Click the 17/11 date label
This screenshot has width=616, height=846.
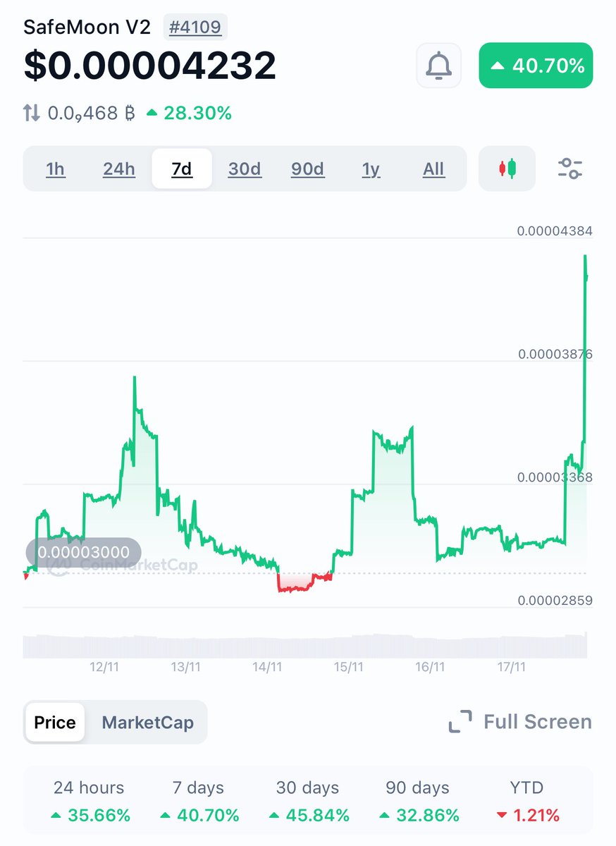(x=511, y=667)
